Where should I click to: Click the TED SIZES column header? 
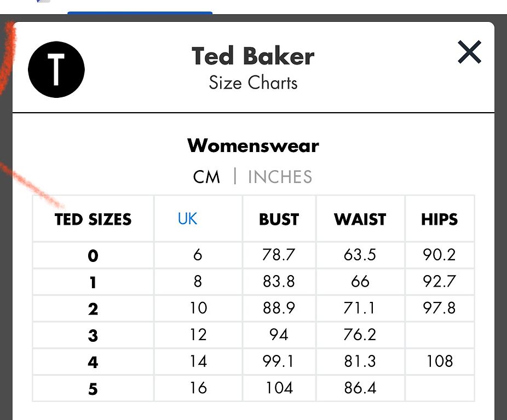click(93, 219)
